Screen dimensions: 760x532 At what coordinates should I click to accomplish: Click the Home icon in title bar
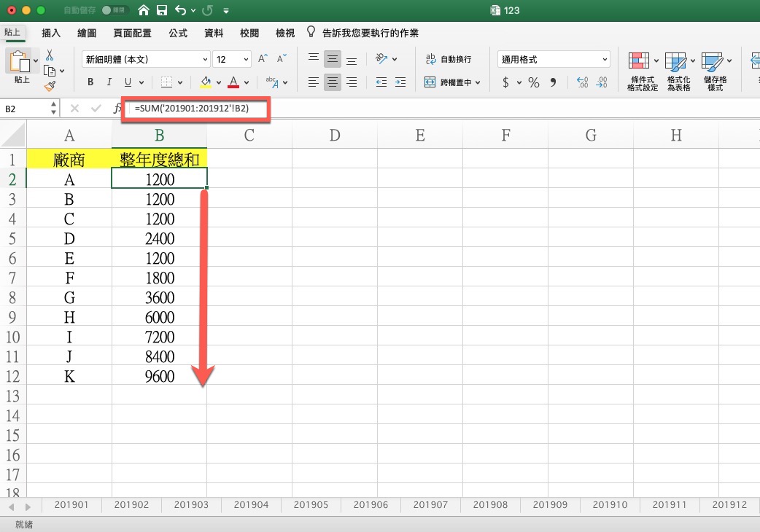coord(144,11)
